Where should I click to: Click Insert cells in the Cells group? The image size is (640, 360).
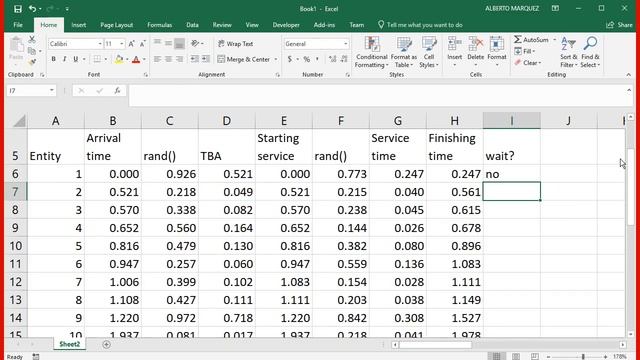[x=454, y=52]
